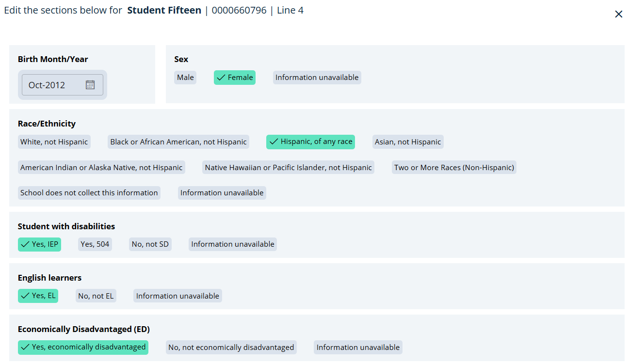Toggle Hispanic, of any race option

[310, 142]
